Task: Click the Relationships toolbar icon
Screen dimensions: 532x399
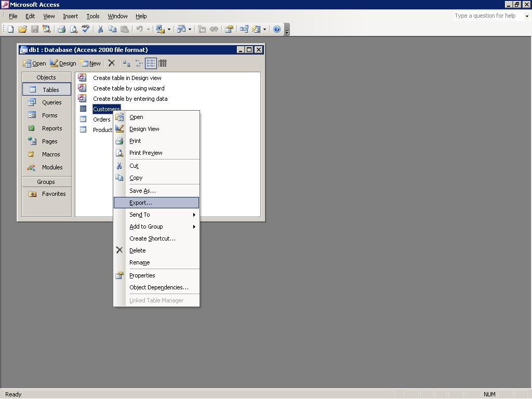Action: point(244,29)
